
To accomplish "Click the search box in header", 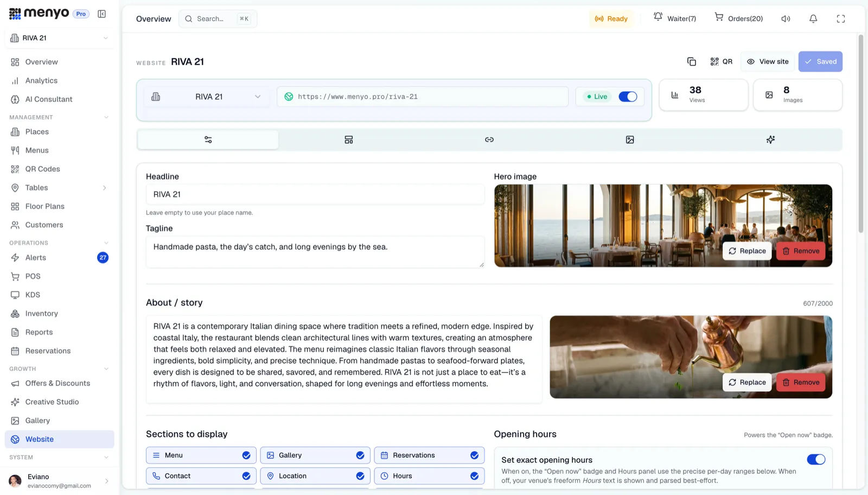I will [218, 19].
